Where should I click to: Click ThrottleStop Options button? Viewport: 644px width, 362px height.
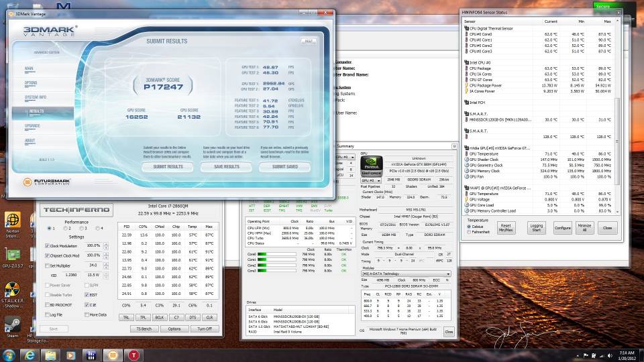[174, 328]
